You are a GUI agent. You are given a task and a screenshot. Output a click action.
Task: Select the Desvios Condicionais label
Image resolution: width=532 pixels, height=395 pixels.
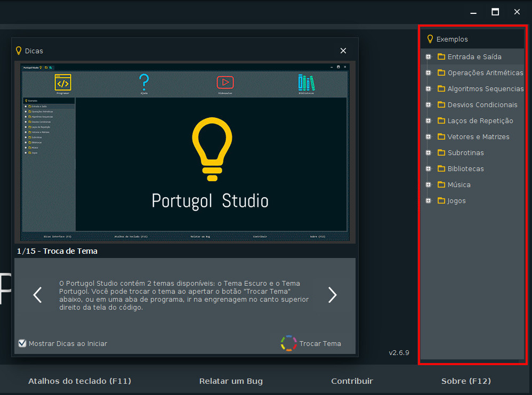(482, 104)
